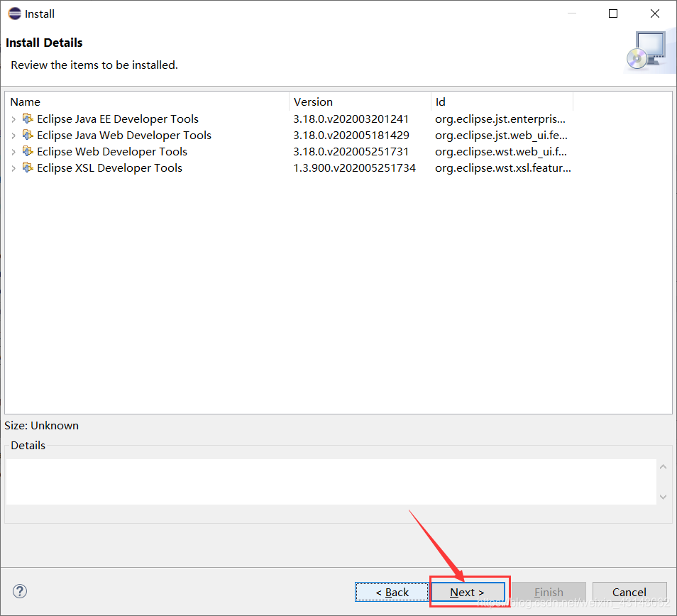The height and width of the screenshot is (616, 677).
Task: Close the Install dialog window
Action: point(655,13)
